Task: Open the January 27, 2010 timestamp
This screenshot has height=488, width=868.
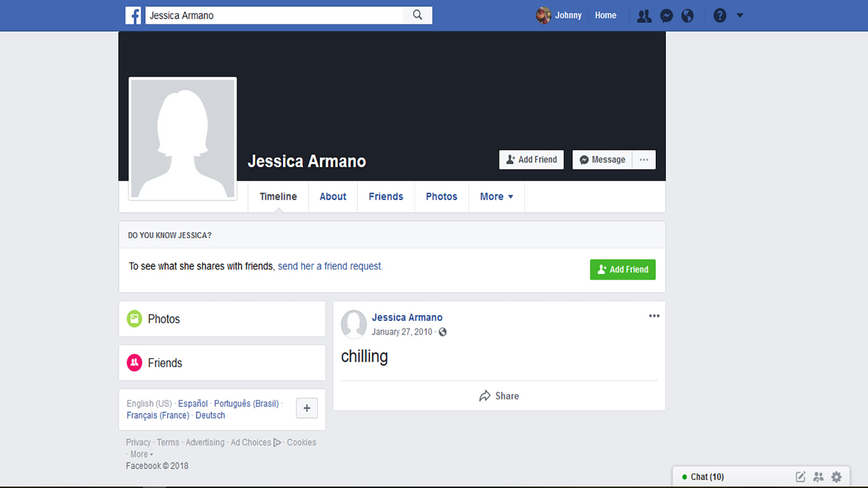Action: point(402,332)
